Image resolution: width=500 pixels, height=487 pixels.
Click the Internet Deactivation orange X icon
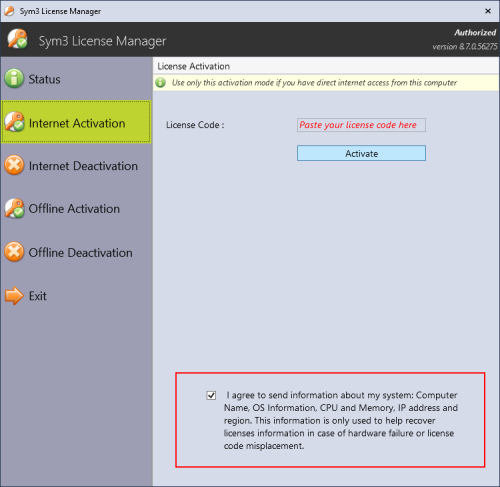[14, 165]
